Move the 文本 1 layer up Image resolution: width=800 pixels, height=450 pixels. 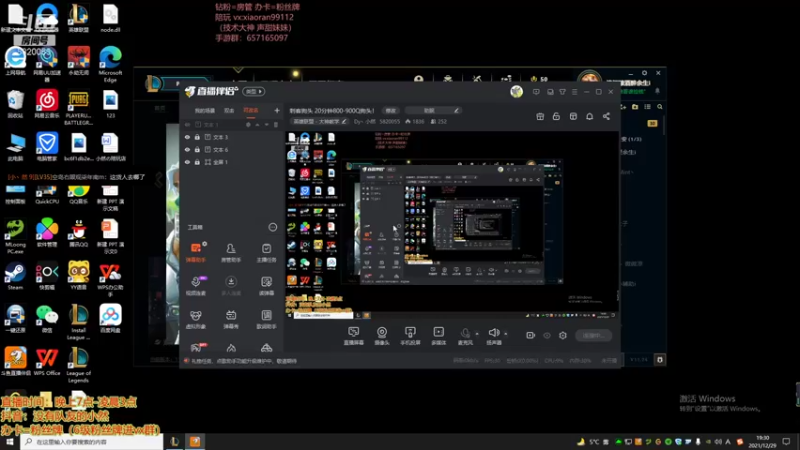tap(258, 124)
